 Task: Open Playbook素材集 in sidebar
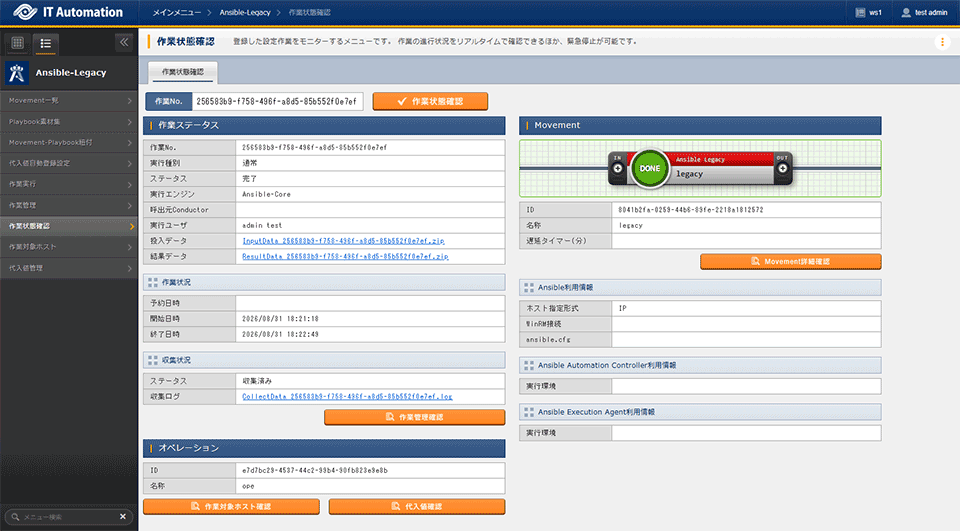pos(69,121)
